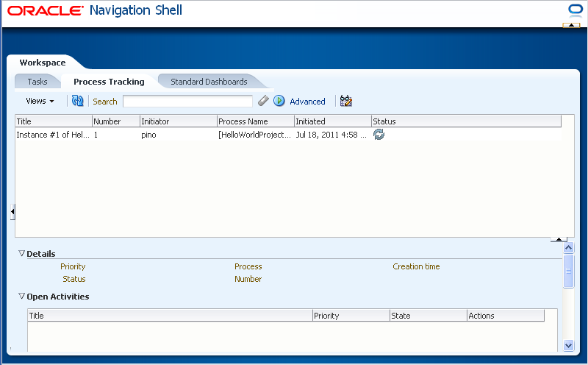Click the details scrollbar down arrow
The width and height of the screenshot is (588, 365).
(x=568, y=345)
